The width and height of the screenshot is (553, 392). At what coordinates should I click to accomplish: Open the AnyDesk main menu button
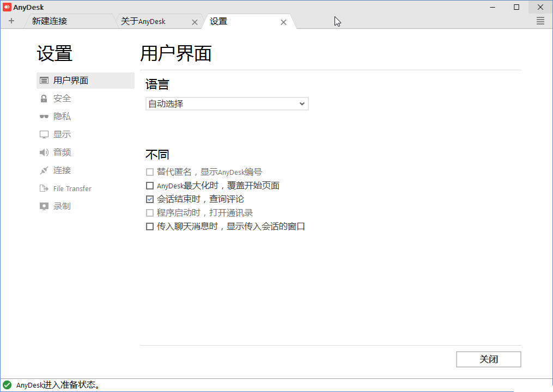click(540, 21)
